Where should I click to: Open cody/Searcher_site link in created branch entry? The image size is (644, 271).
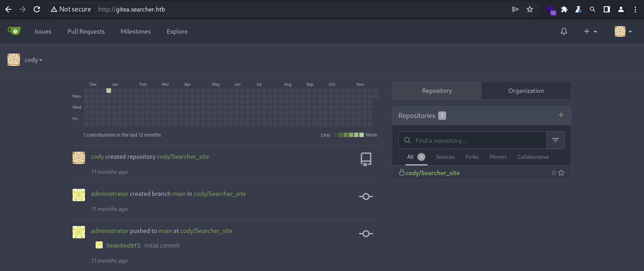(x=220, y=194)
